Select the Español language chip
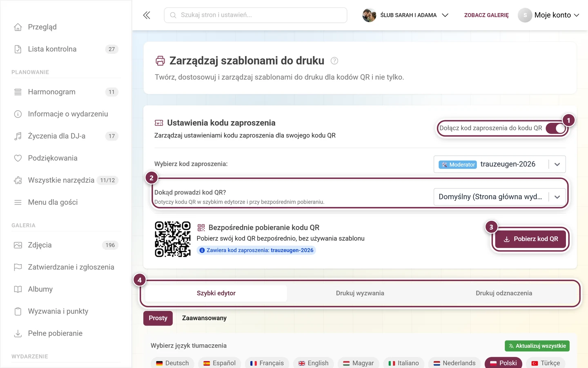The width and height of the screenshot is (588, 368). click(220, 363)
